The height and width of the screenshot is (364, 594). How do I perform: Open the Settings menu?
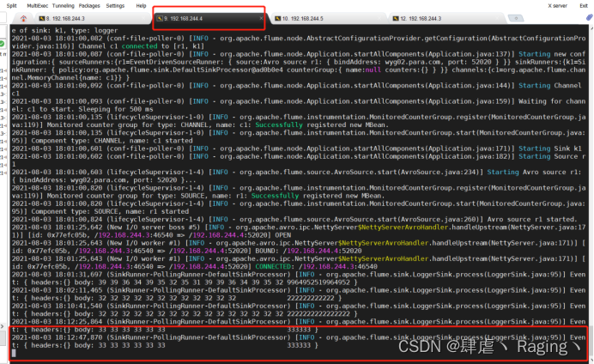click(115, 6)
